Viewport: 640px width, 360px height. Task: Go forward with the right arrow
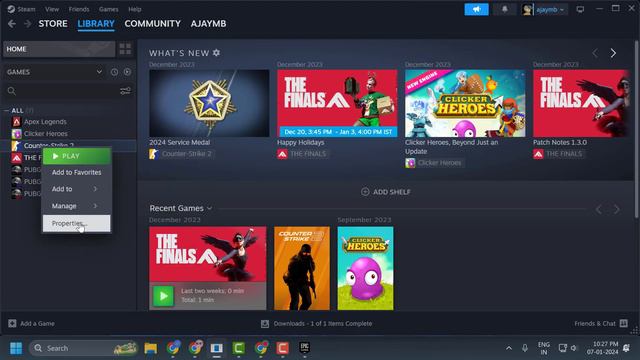(27, 24)
